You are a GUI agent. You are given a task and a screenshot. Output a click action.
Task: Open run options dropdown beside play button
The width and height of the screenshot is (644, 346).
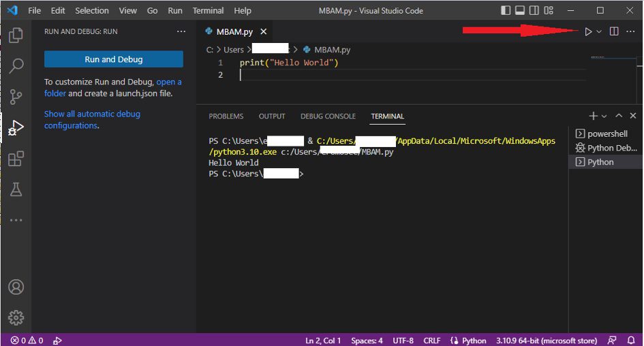[599, 31]
